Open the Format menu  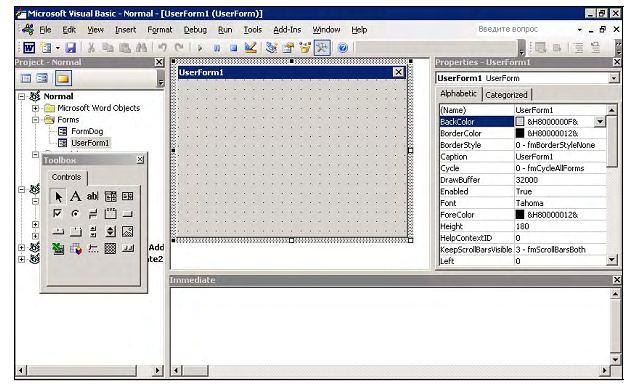click(x=160, y=30)
